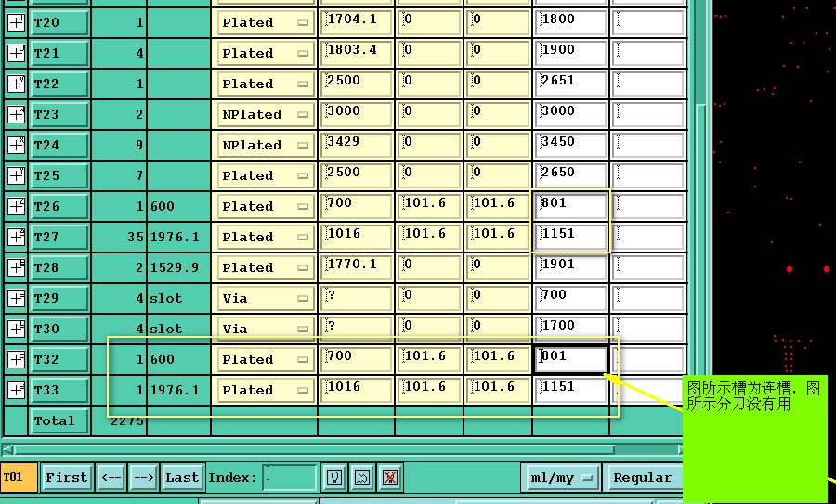Viewport: 836px width, 504px height.
Task: Click the drill path icon beside light bulb
Action: coord(362,477)
